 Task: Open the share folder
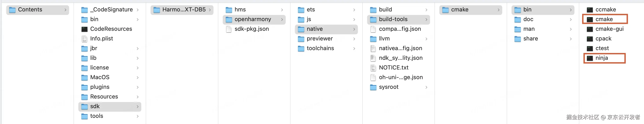(x=530, y=39)
